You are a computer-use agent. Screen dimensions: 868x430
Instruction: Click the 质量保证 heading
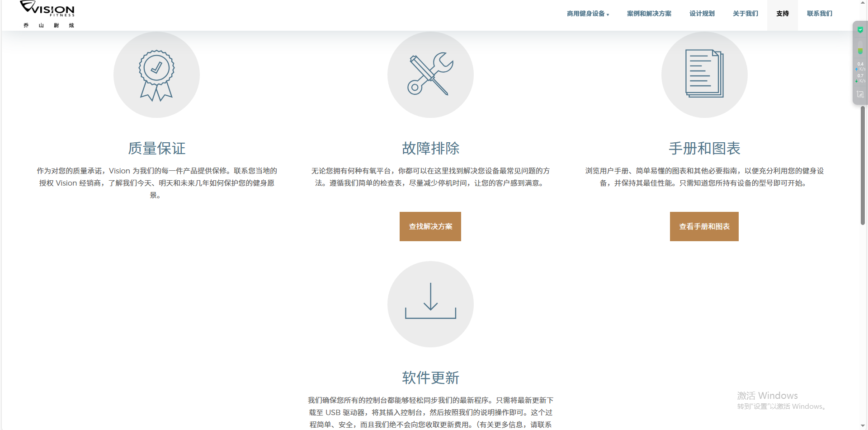pos(156,148)
